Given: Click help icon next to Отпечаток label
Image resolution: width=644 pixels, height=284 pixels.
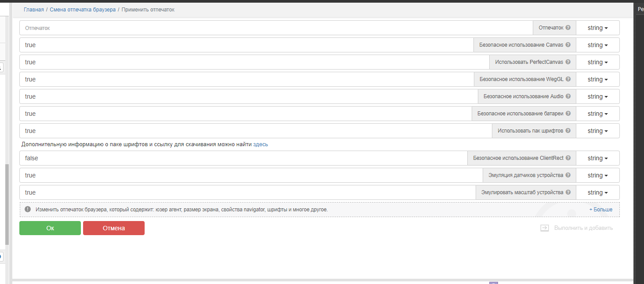Looking at the screenshot, I should [568, 28].
